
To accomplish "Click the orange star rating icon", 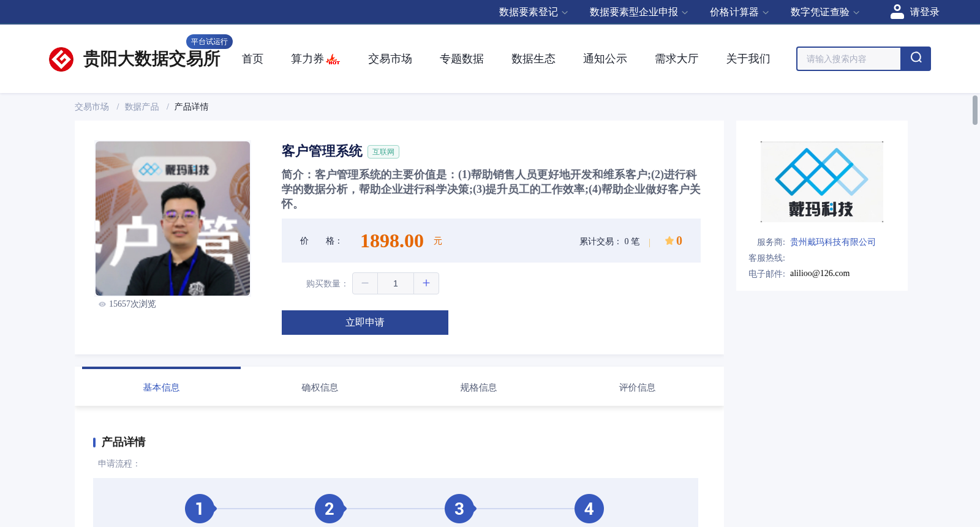I will click(x=669, y=241).
